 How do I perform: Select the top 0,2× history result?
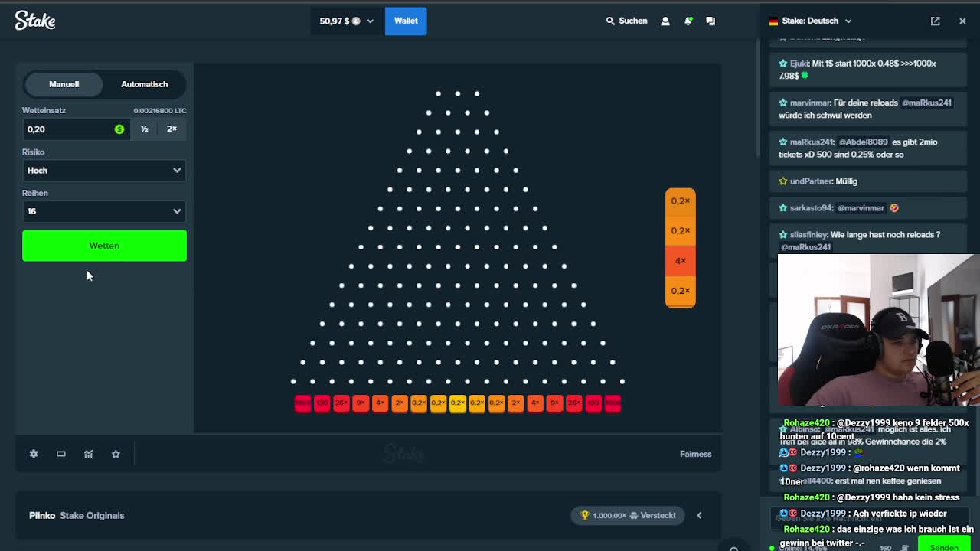681,201
